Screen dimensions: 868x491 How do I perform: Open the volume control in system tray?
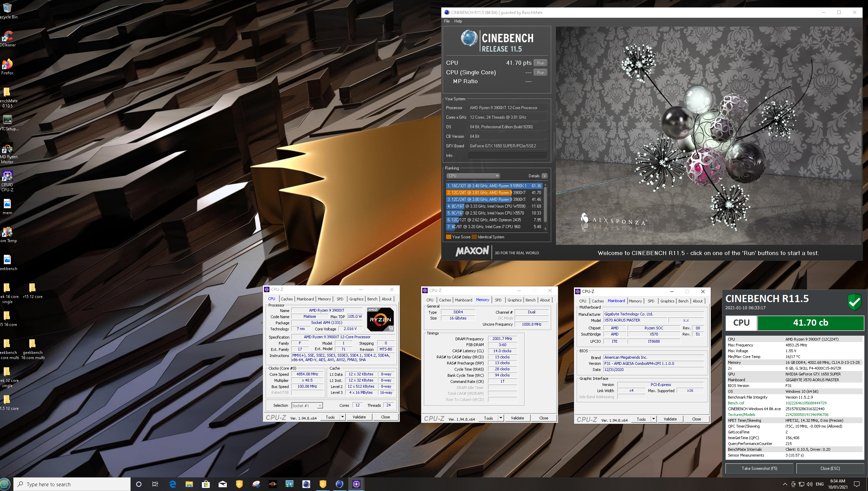click(810, 484)
